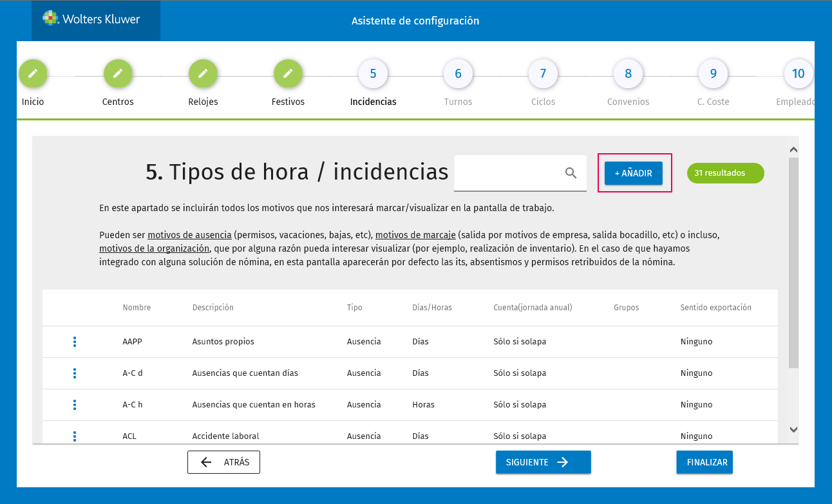The height and width of the screenshot is (504, 832).
Task: Click the scrollbar down arrow
Action: pyautogui.click(x=793, y=429)
